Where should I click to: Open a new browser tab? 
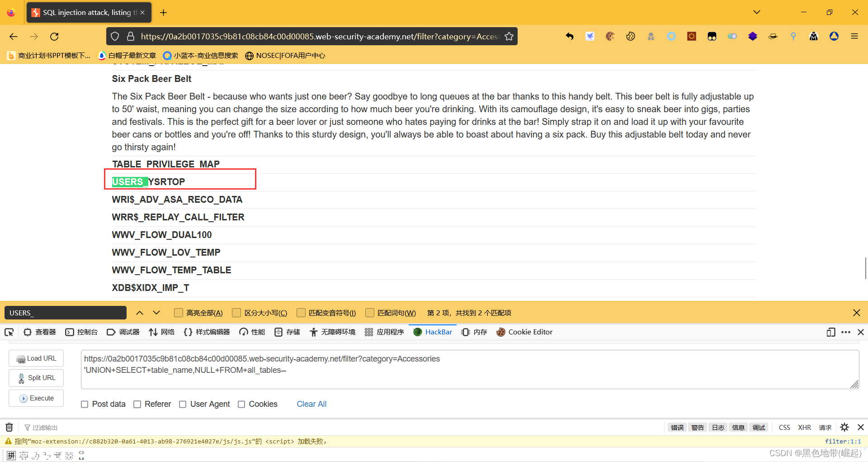coord(164,13)
